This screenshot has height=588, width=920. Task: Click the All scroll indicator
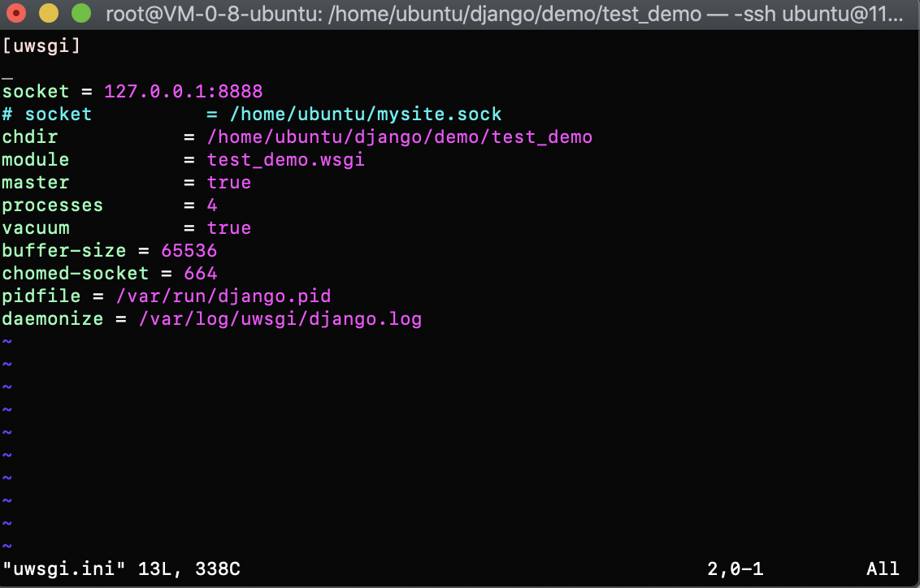pos(883,569)
